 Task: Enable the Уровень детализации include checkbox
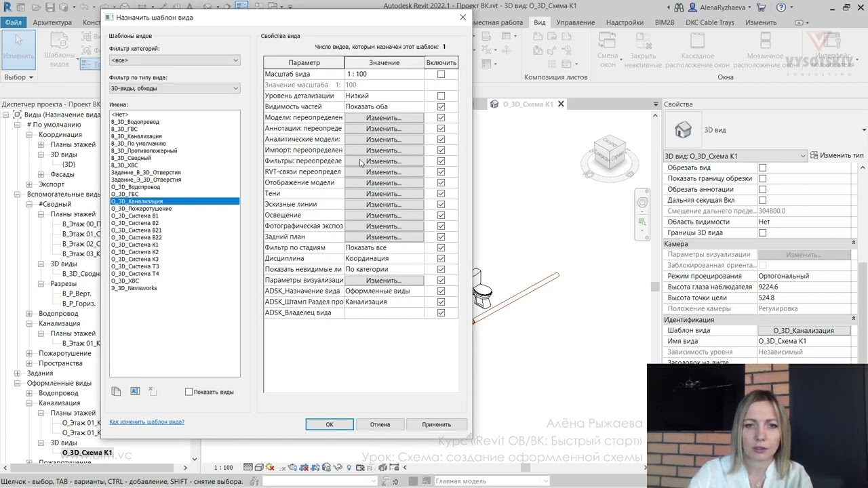tap(441, 96)
